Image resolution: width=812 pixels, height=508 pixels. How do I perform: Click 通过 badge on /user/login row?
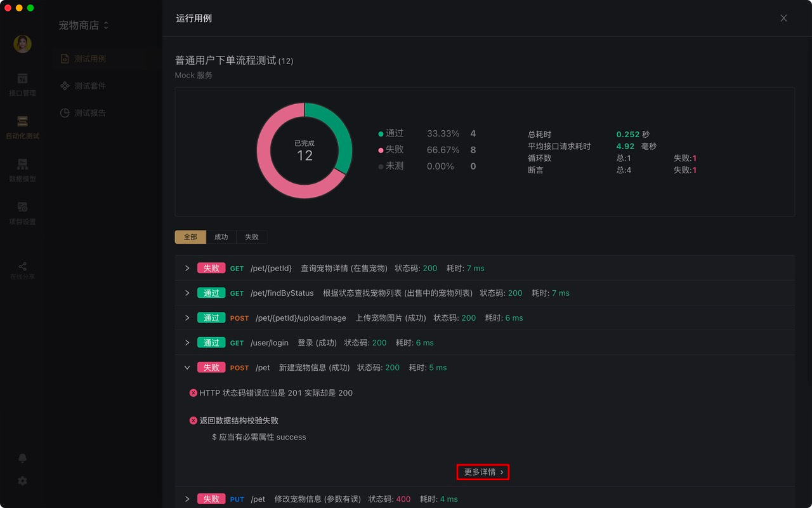(211, 342)
